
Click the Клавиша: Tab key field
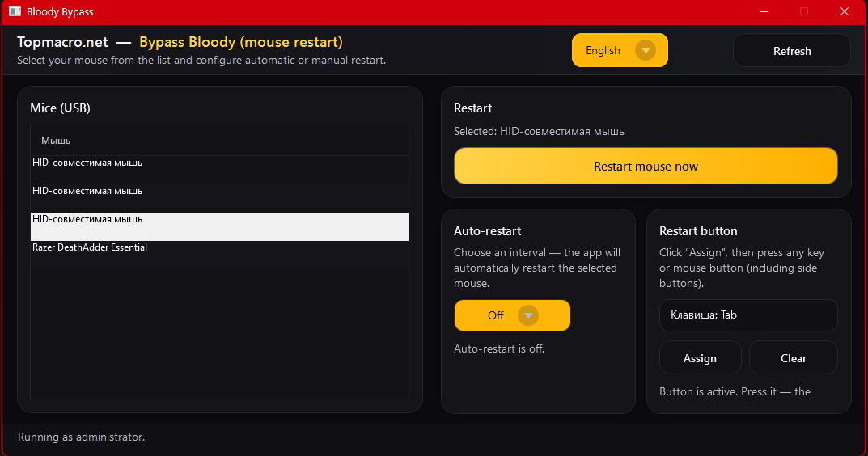coord(748,315)
